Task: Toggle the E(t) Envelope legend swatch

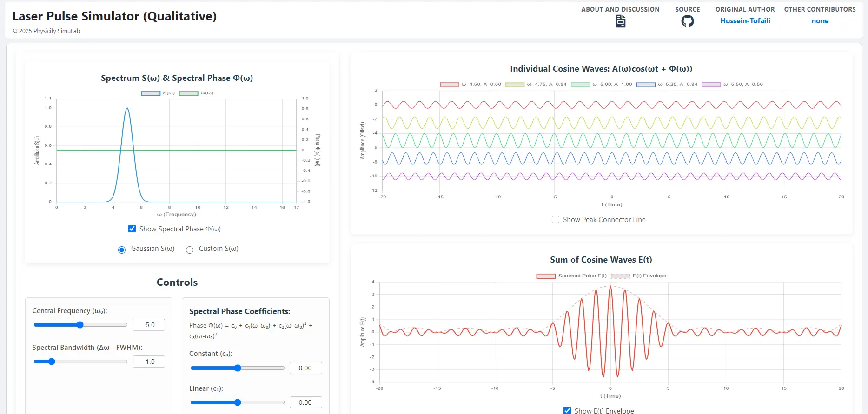Action: tap(620, 276)
